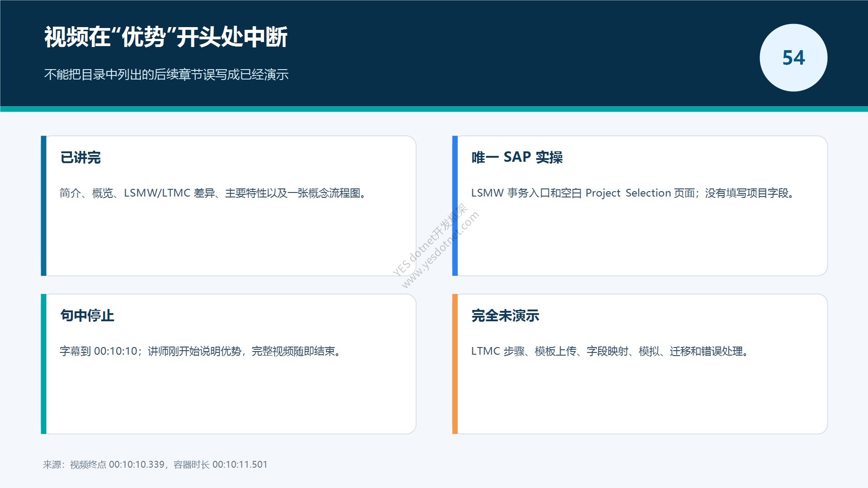Image resolution: width=868 pixels, height=488 pixels.
Task: Click the 完全未演示 card heading
Action: [505, 315]
